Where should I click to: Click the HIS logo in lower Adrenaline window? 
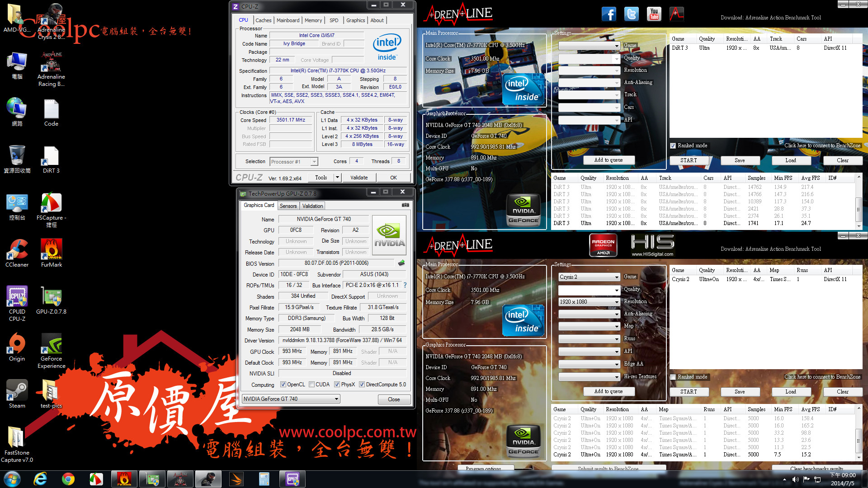pos(652,245)
